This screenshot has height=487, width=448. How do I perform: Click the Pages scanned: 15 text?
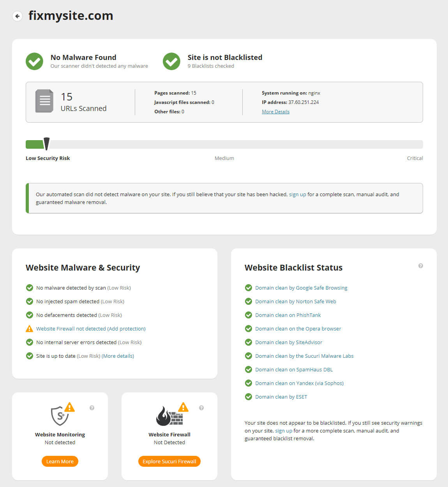(x=175, y=93)
